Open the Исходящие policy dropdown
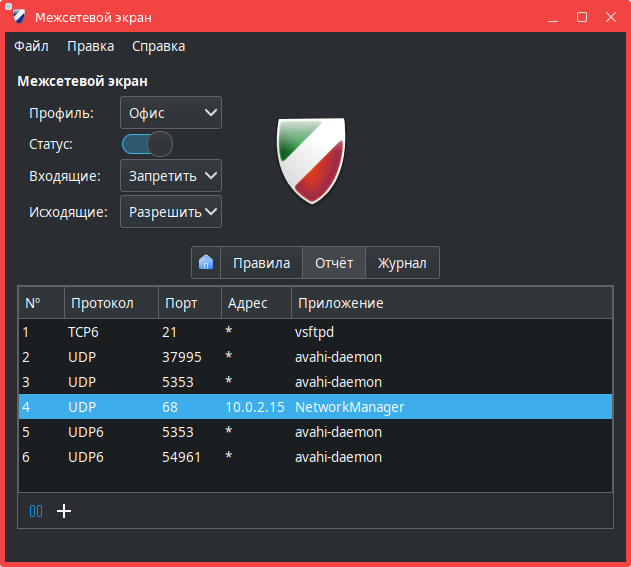The image size is (631, 567). [x=171, y=212]
